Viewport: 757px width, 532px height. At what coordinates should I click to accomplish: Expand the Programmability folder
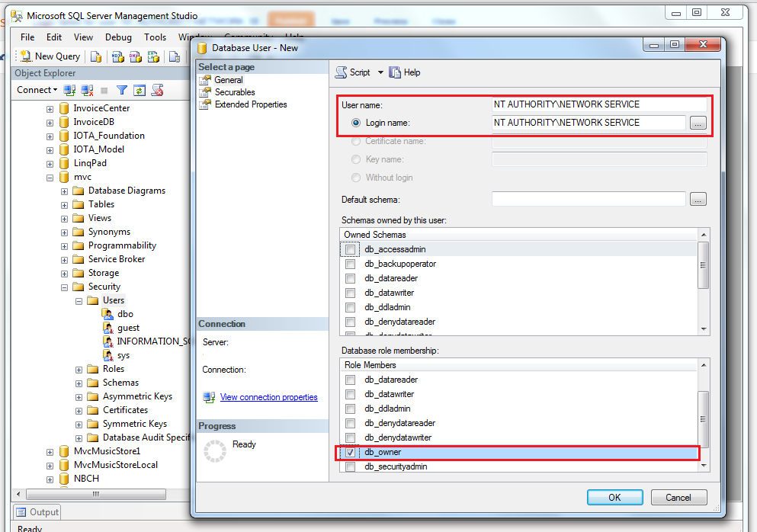[64, 246]
